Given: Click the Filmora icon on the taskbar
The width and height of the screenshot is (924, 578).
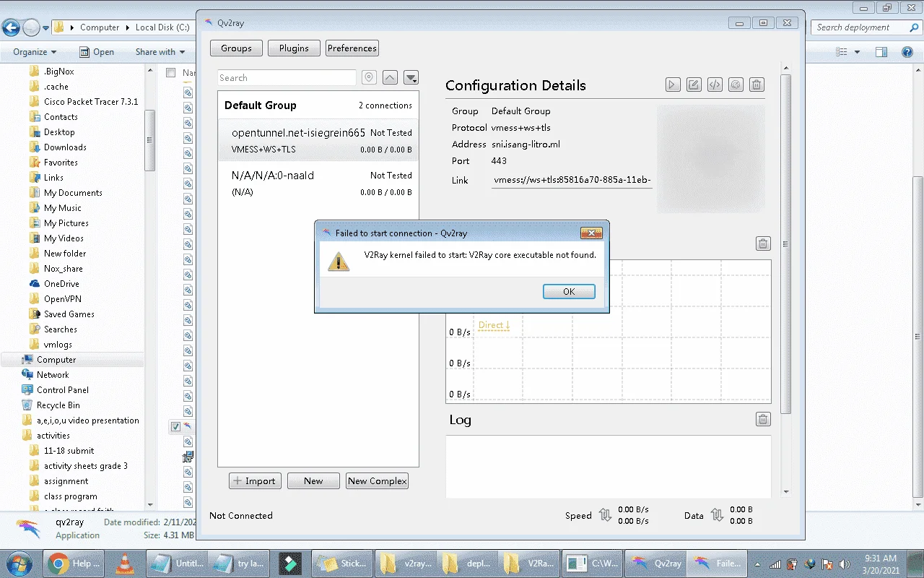Looking at the screenshot, I should coord(290,564).
